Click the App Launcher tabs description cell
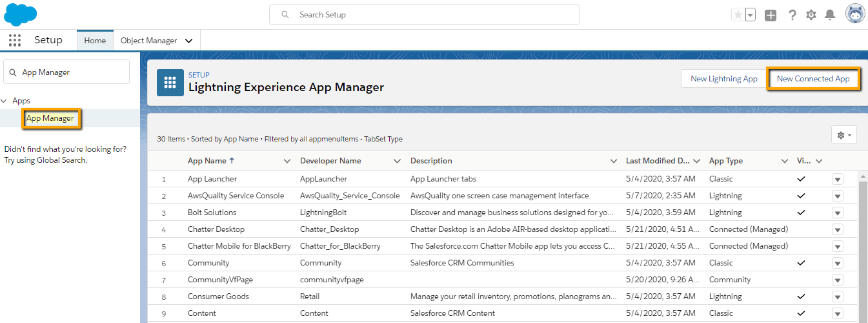 click(443, 179)
